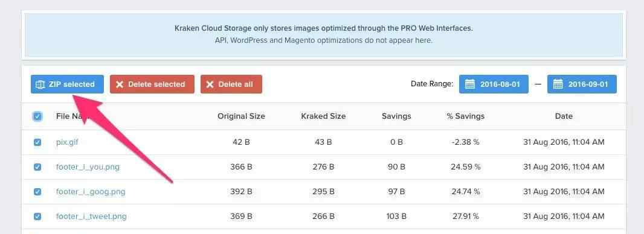Sort by the % Savings column
The image size is (644, 234).
coord(465,116)
